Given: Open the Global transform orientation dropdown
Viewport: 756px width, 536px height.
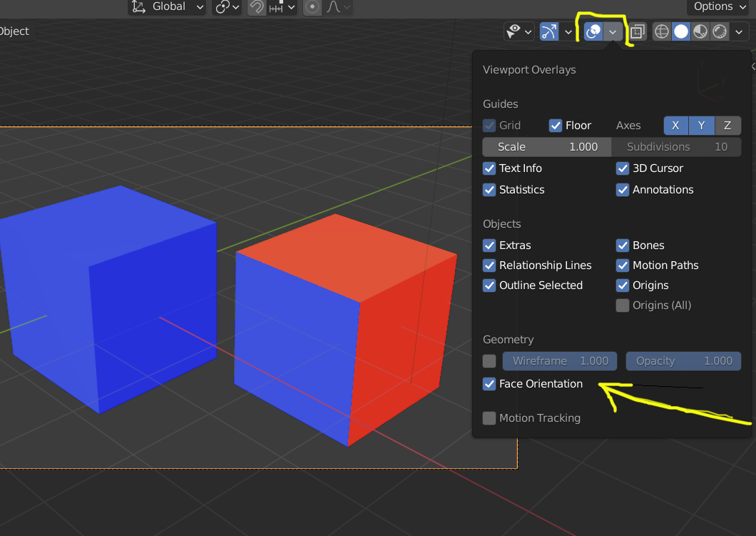Looking at the screenshot, I should [x=168, y=6].
